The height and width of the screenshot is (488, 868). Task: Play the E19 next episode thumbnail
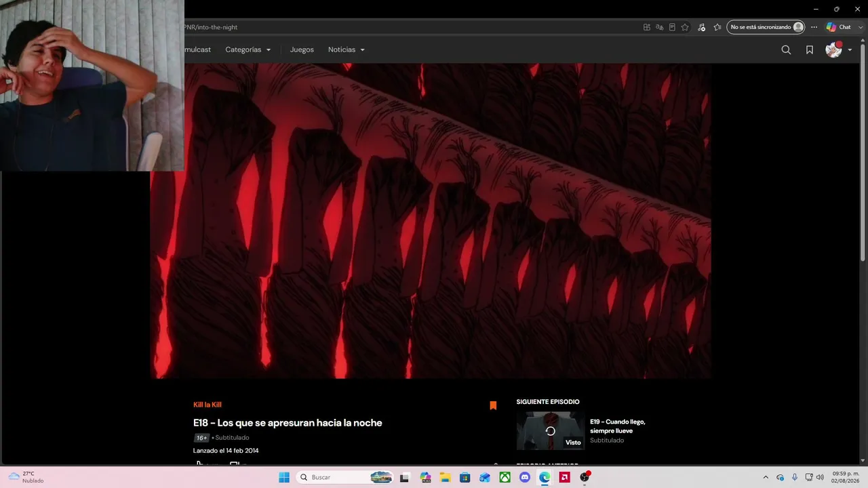pos(551,430)
